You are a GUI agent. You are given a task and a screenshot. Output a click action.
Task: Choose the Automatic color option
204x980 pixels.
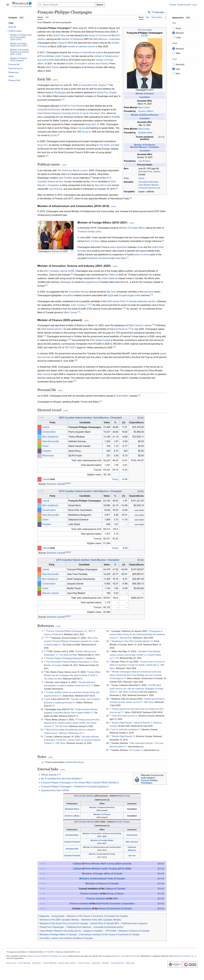pos(174,64)
